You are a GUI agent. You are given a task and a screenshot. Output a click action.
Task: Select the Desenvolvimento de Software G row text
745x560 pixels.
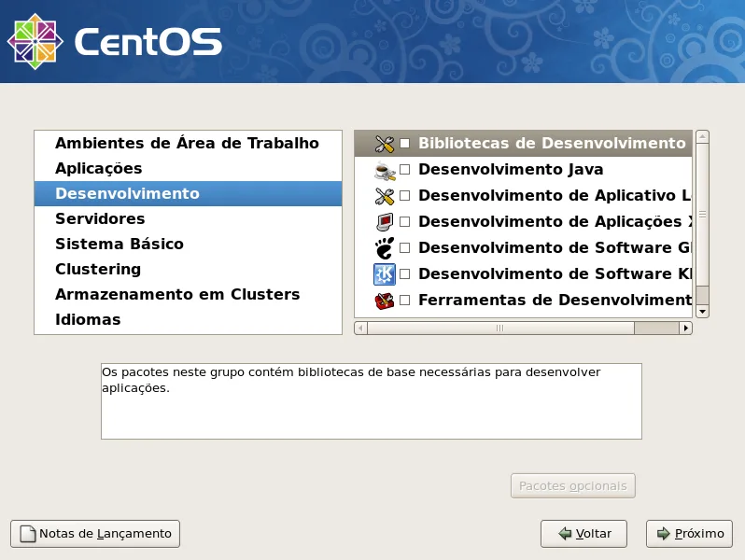[555, 247]
